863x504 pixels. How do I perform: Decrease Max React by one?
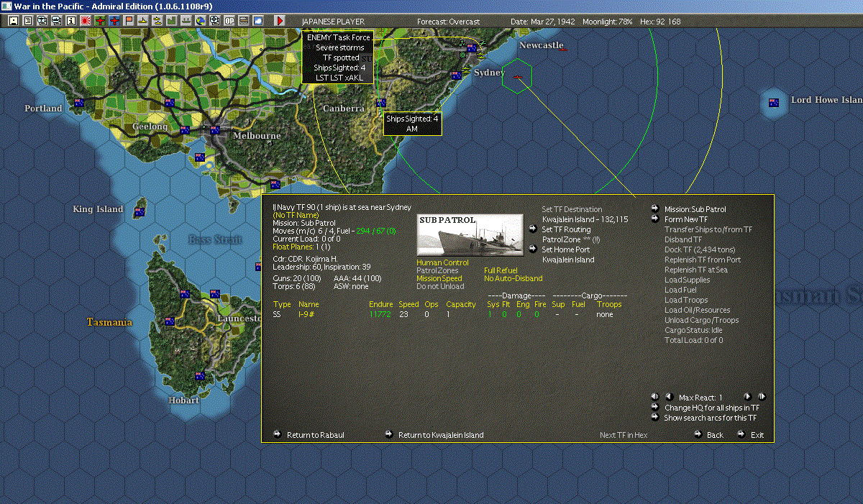coord(669,397)
